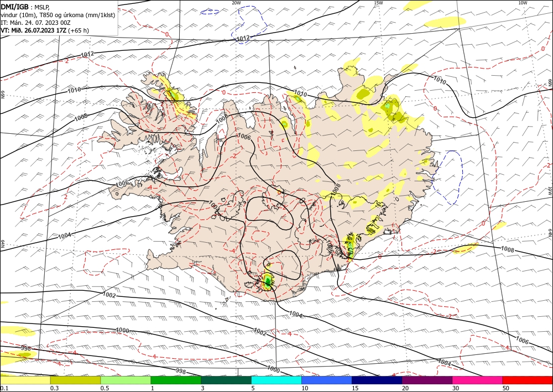
Task: Click the navy 15 mm legend swatch
Action: tap(377, 380)
